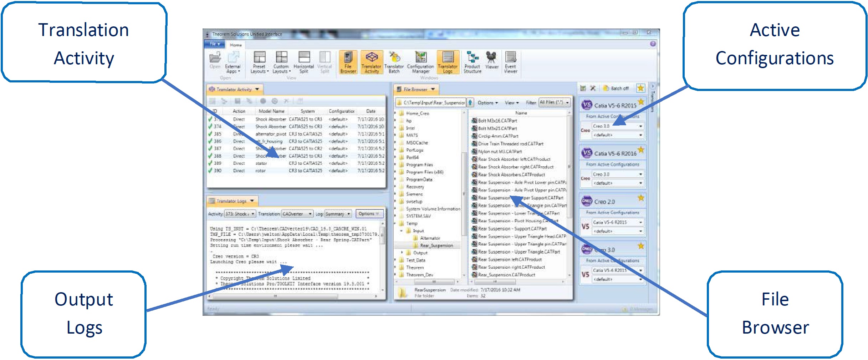Viewport: 868px width, 360px height.
Task: Select Rear Shock Absorbers.CATProduct file
Action: pyautogui.click(x=509, y=175)
